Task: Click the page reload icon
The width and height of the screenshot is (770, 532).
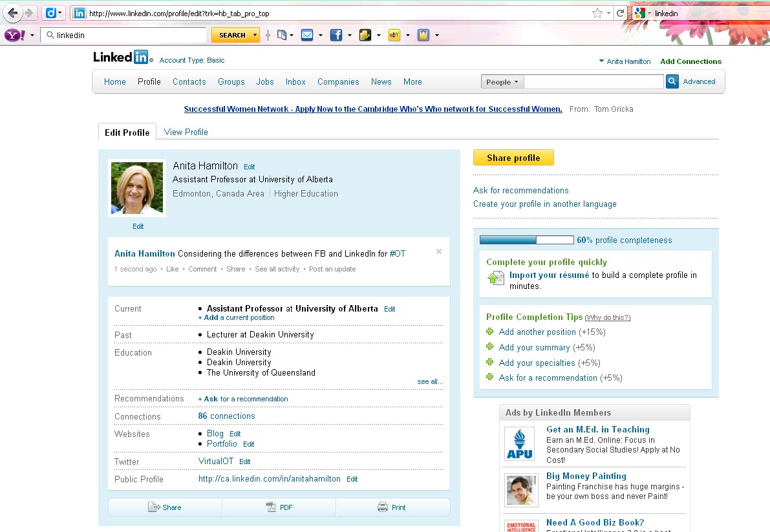Action: (x=620, y=13)
